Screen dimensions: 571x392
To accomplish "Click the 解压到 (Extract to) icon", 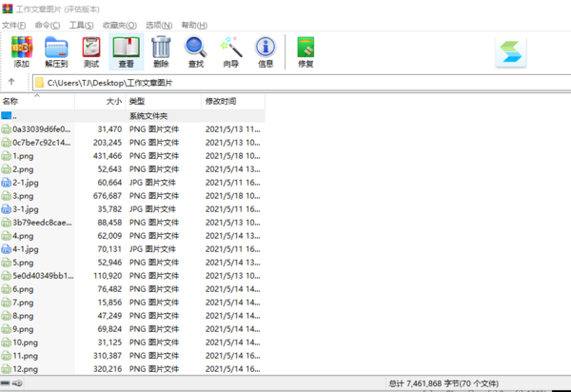I will coord(57,51).
